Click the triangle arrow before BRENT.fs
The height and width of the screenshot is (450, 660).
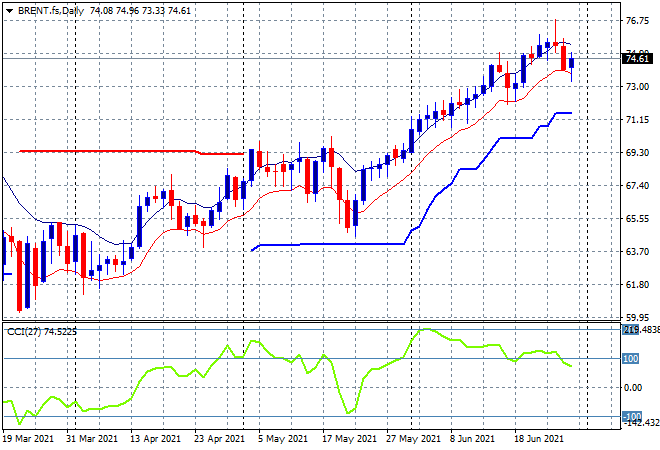pyautogui.click(x=9, y=11)
